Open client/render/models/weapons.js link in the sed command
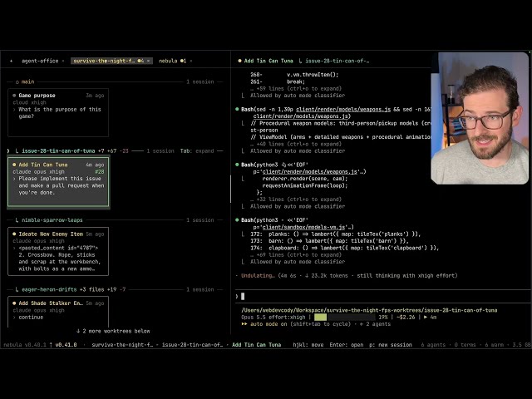The image size is (532, 399). 343,109
